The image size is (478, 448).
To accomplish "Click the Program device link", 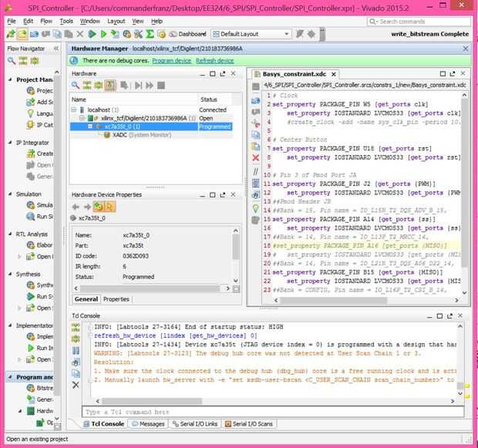I will click(171, 60).
